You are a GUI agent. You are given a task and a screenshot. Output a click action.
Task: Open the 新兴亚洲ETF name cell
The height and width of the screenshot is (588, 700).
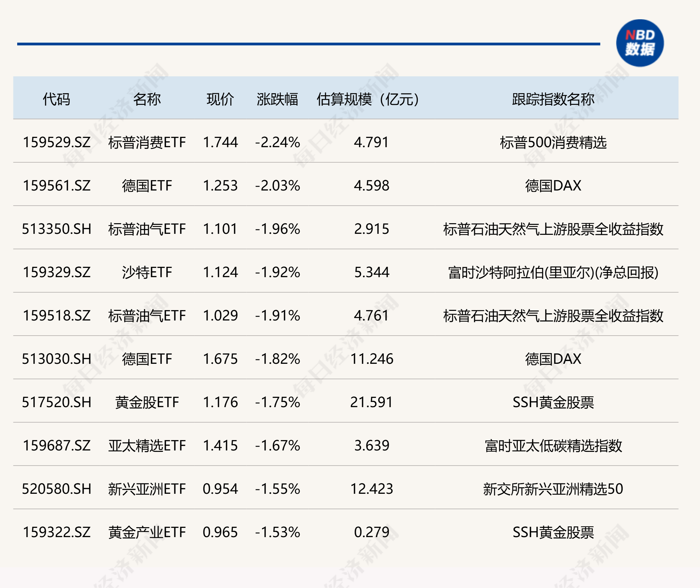click(147, 489)
